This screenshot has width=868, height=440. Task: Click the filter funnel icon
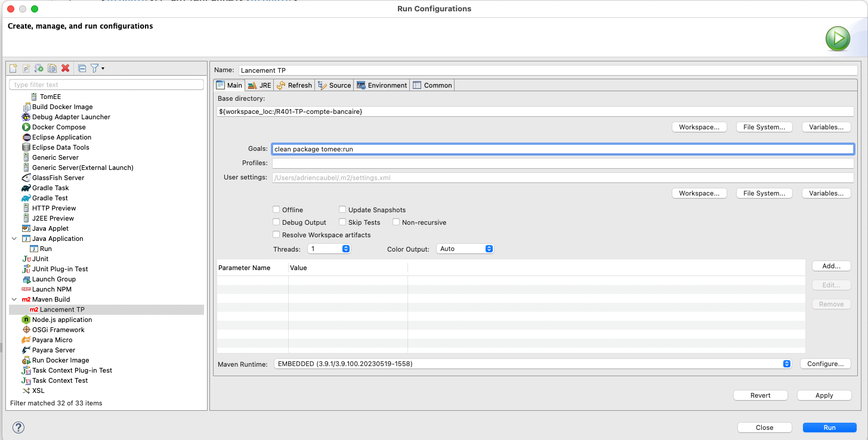pos(95,69)
